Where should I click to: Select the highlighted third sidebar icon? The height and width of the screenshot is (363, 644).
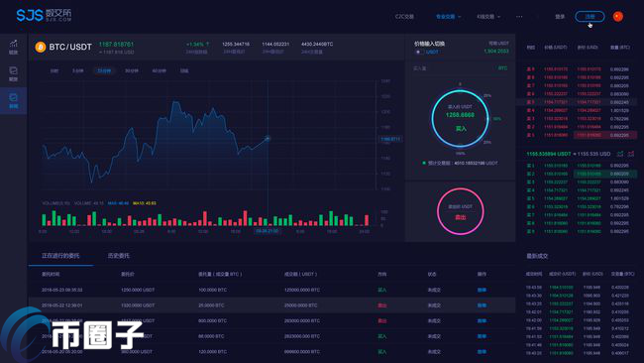[14, 101]
